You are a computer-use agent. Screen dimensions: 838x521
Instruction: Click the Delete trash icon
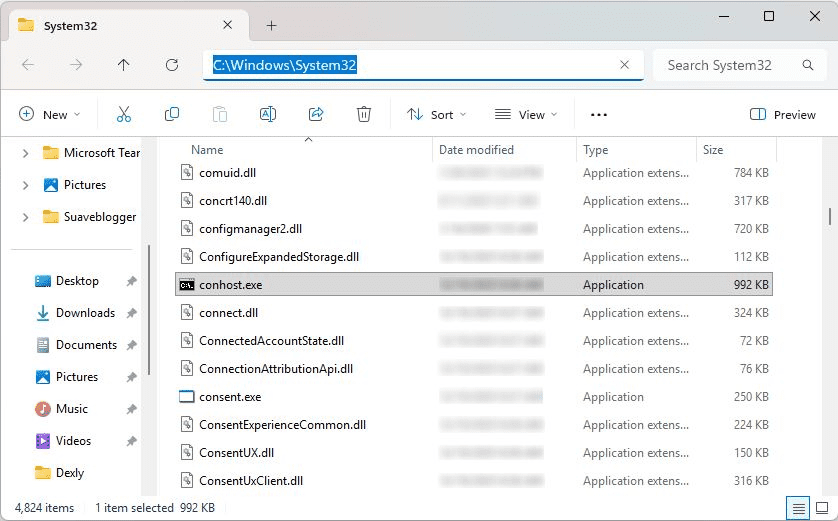[364, 114]
